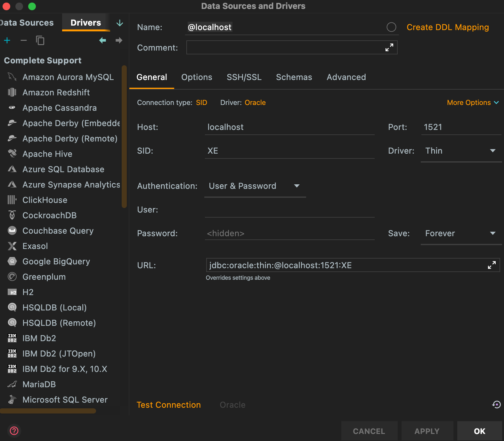Click the Comment input field
The height and width of the screenshot is (441, 504).
click(x=292, y=47)
